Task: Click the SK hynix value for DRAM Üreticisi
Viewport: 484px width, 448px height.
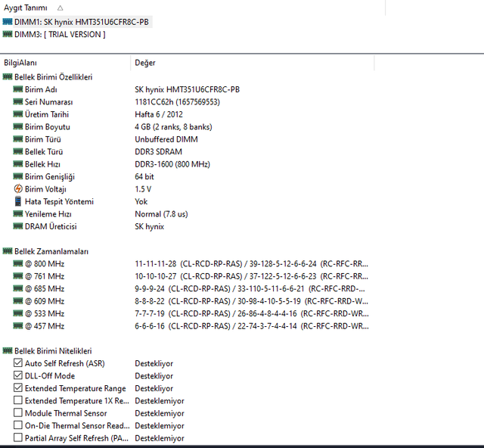Action: [x=150, y=226]
